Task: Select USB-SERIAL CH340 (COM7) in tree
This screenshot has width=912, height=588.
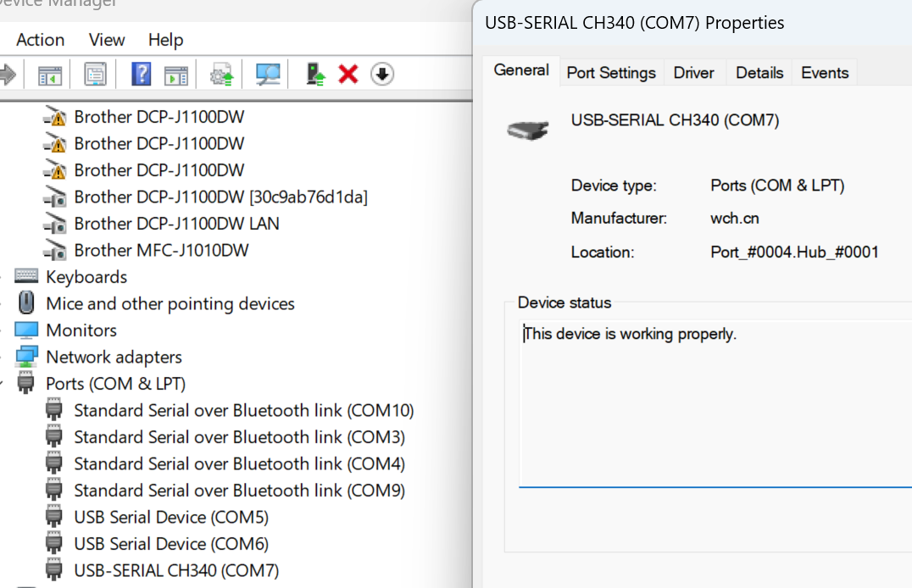Action: (176, 570)
